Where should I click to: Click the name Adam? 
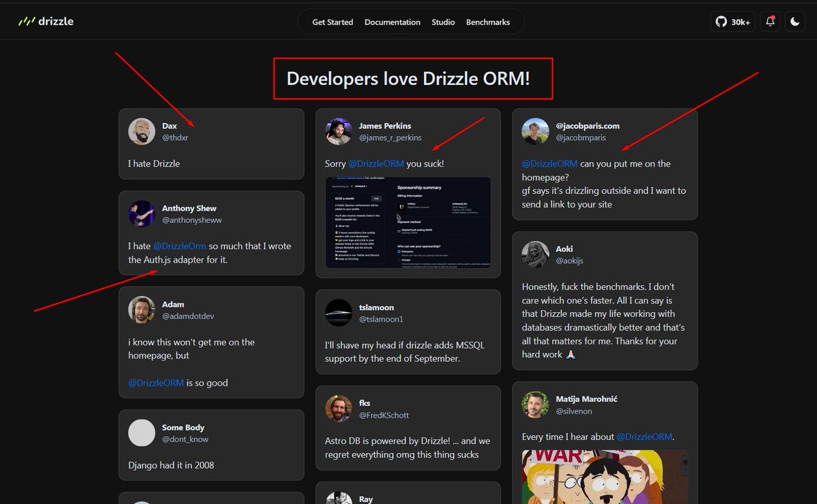(173, 304)
